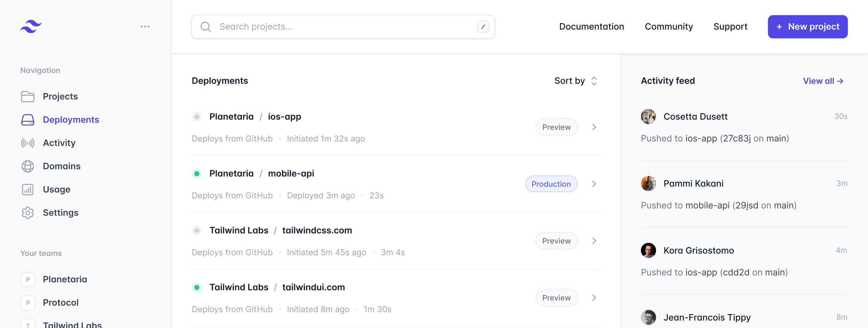Open the Projects section in the sidebar
The width and height of the screenshot is (868, 328).
[x=60, y=96]
